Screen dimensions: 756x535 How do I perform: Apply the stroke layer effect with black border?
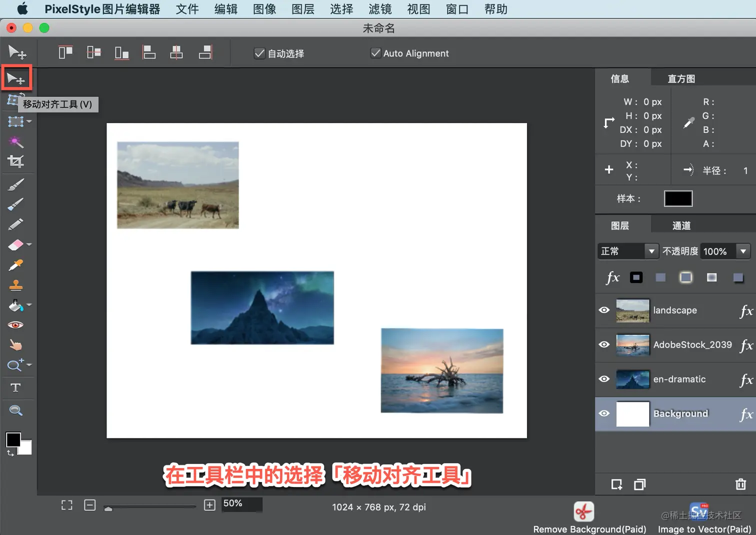(x=636, y=277)
